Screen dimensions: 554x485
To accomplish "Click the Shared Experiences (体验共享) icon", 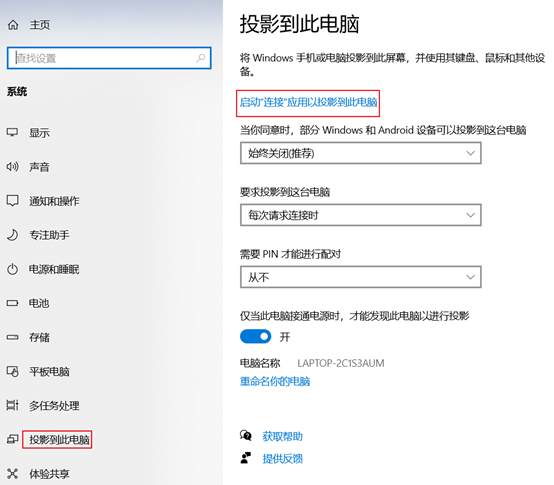I will coord(12,473).
